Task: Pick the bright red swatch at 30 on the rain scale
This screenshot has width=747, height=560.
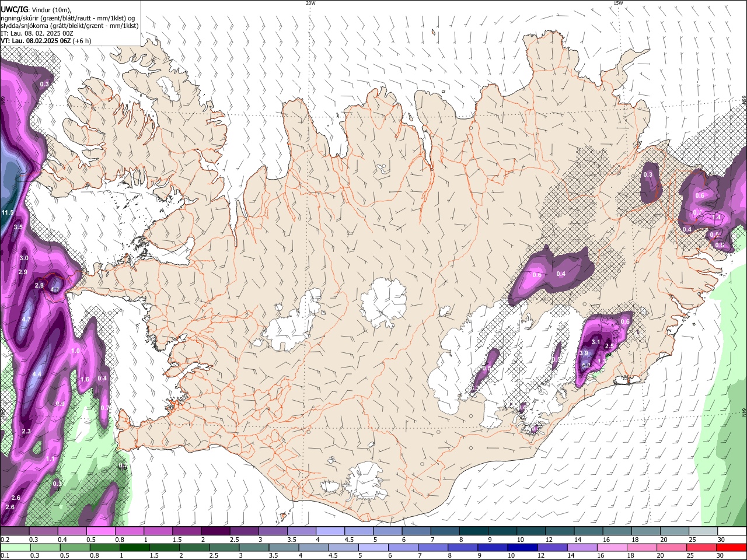Action: pyautogui.click(x=732, y=547)
